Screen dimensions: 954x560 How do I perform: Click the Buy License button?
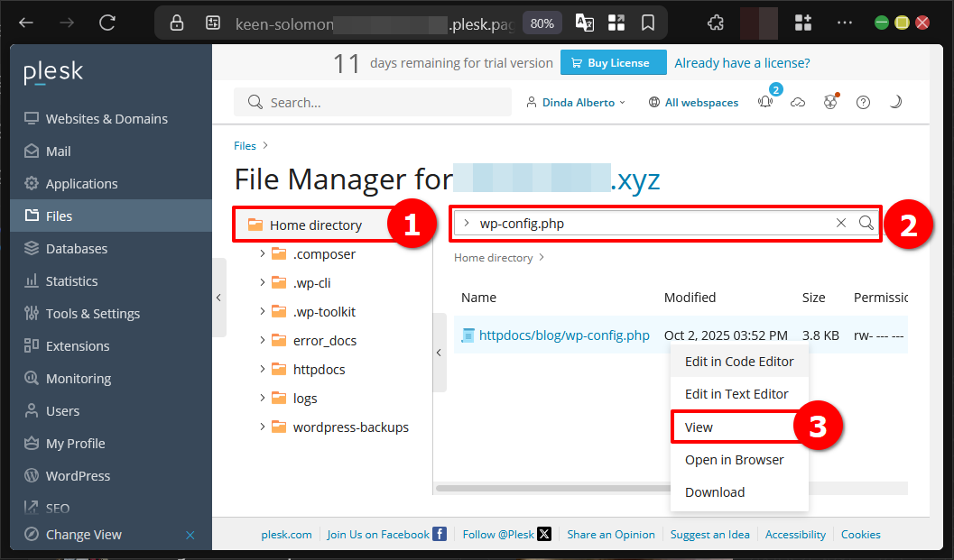(613, 63)
